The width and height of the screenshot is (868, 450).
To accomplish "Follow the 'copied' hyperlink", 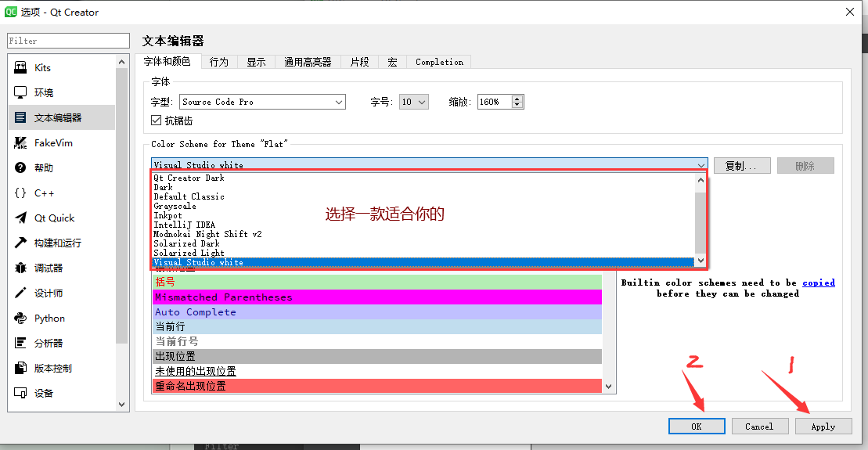I will [x=819, y=283].
